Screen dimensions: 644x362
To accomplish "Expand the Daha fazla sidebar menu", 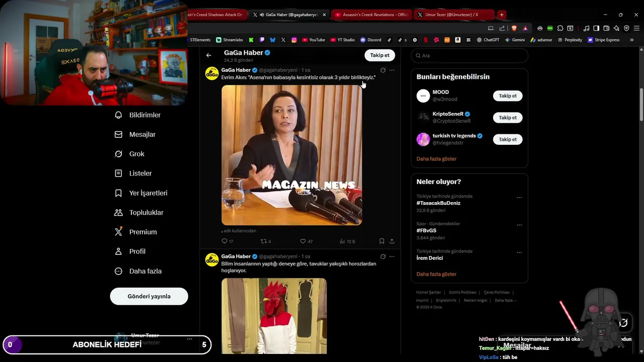I will (x=138, y=271).
